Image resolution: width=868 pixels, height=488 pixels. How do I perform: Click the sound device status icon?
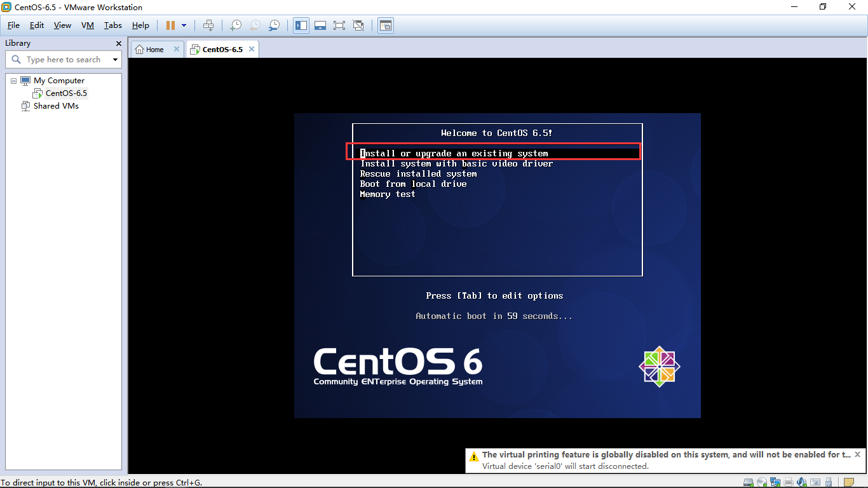point(801,482)
